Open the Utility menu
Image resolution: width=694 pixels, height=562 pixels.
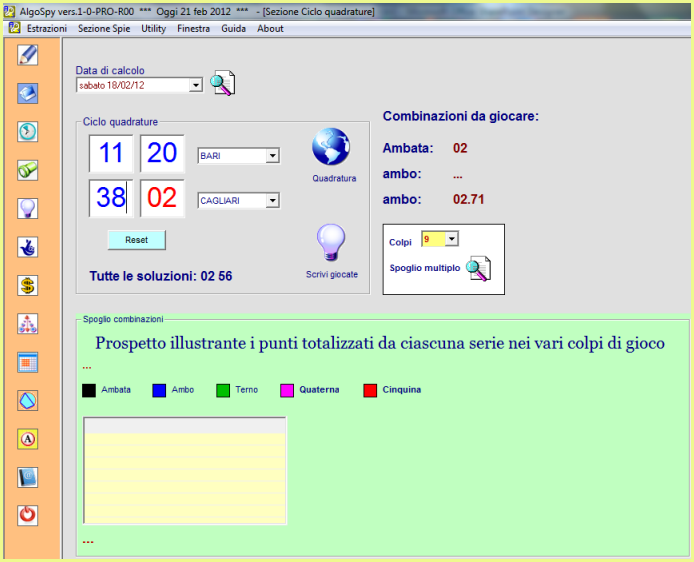(154, 29)
